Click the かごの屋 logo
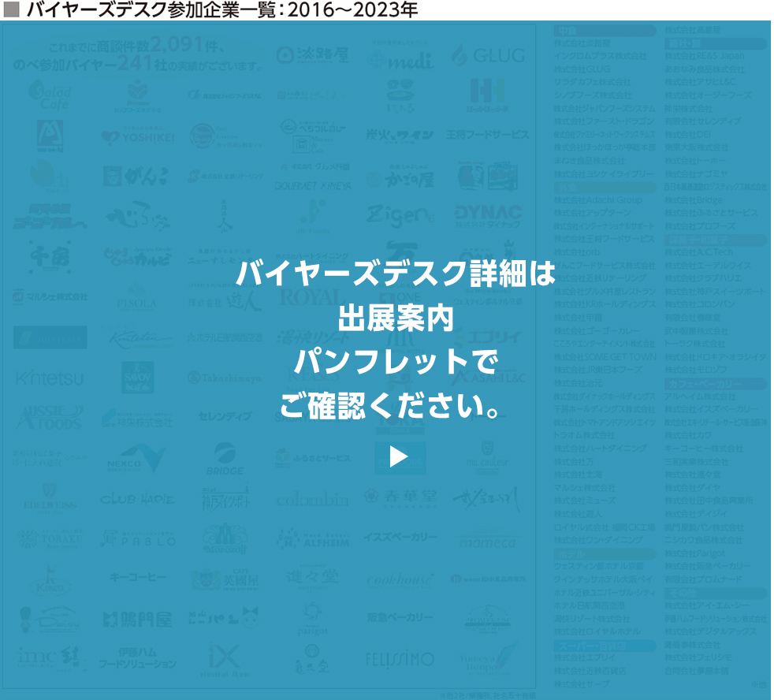774x700 pixels. 401,177
